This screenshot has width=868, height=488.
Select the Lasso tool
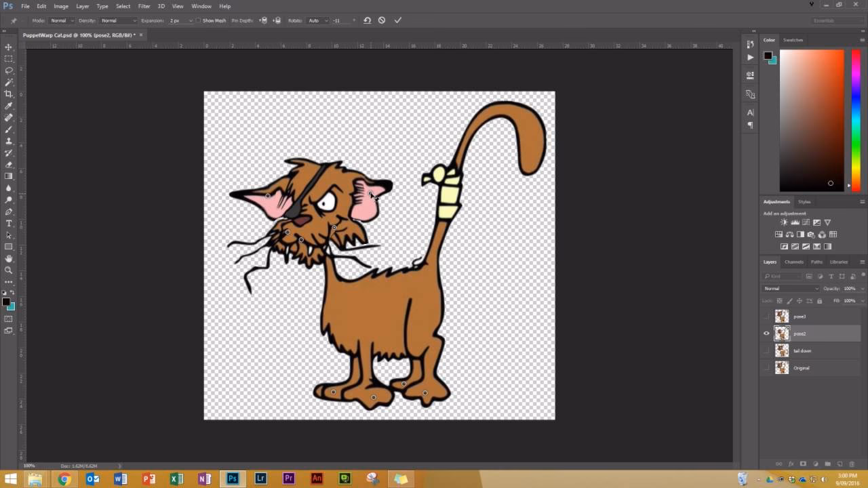pyautogui.click(x=9, y=70)
